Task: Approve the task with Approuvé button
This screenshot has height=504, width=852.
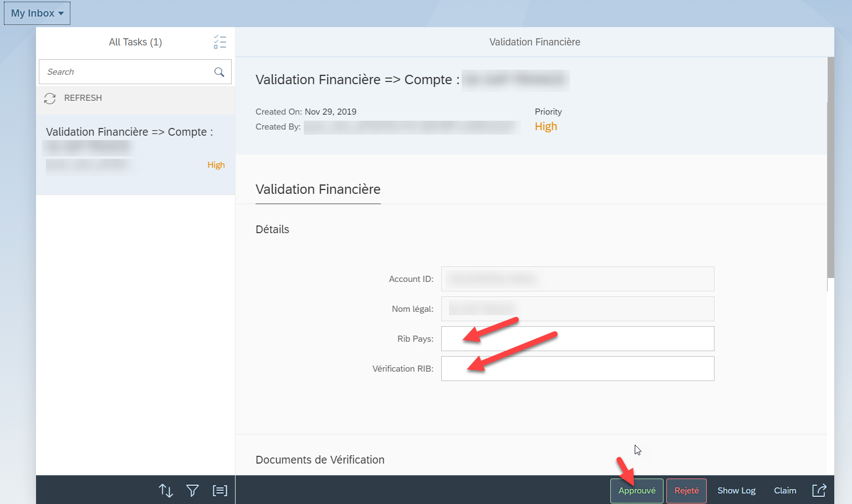Action: pos(636,490)
